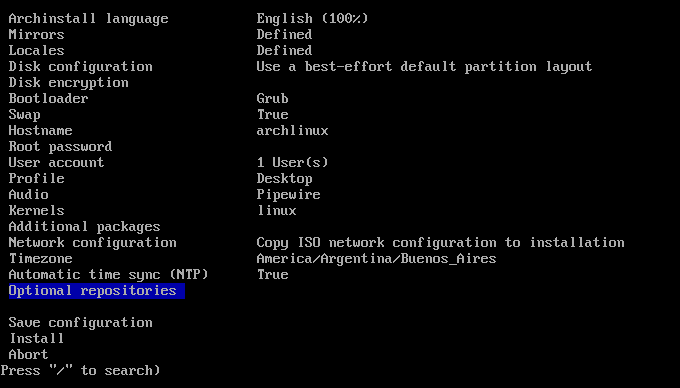Open the Mirrors menu entry
Image resolution: width=680 pixels, height=388 pixels.
coord(36,35)
